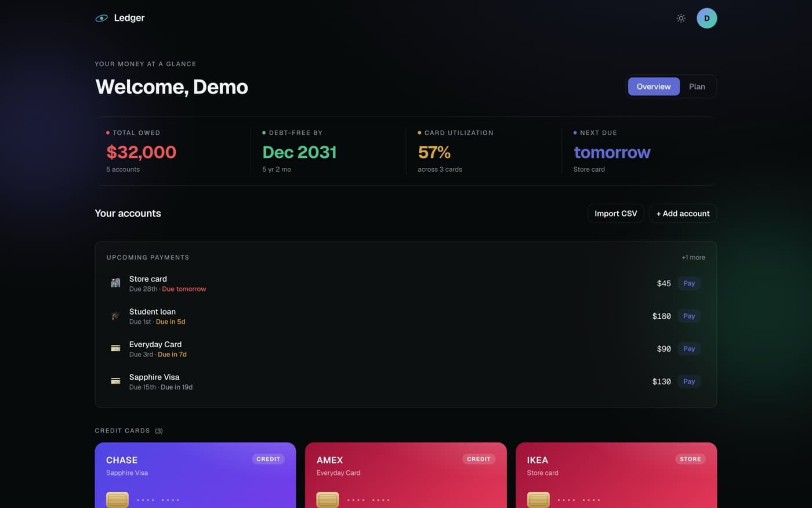
Task: Switch to the Plan tab
Action: pos(697,87)
